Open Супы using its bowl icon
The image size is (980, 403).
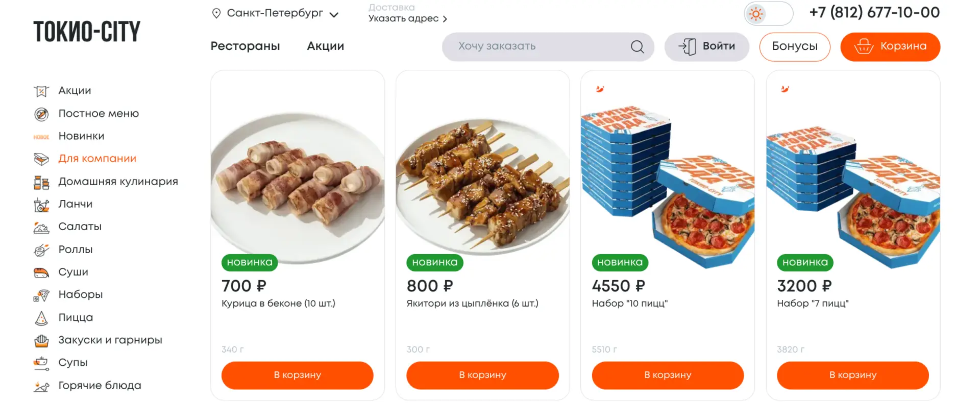41,363
